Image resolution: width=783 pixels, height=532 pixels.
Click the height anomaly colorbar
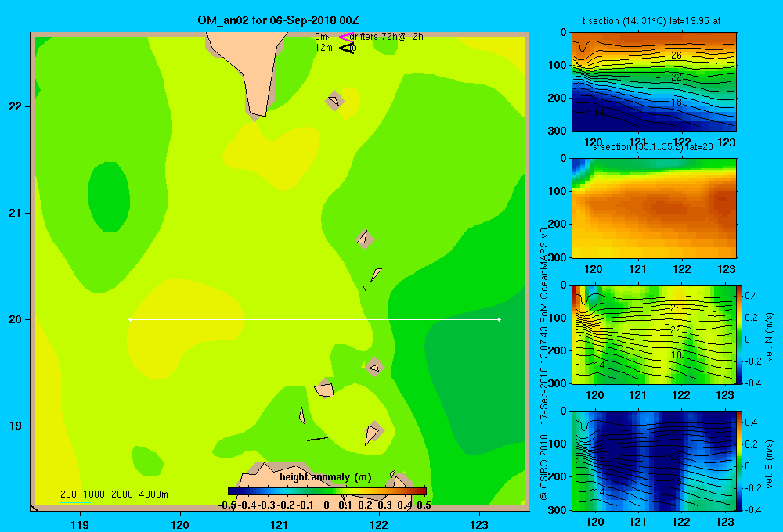[327, 491]
